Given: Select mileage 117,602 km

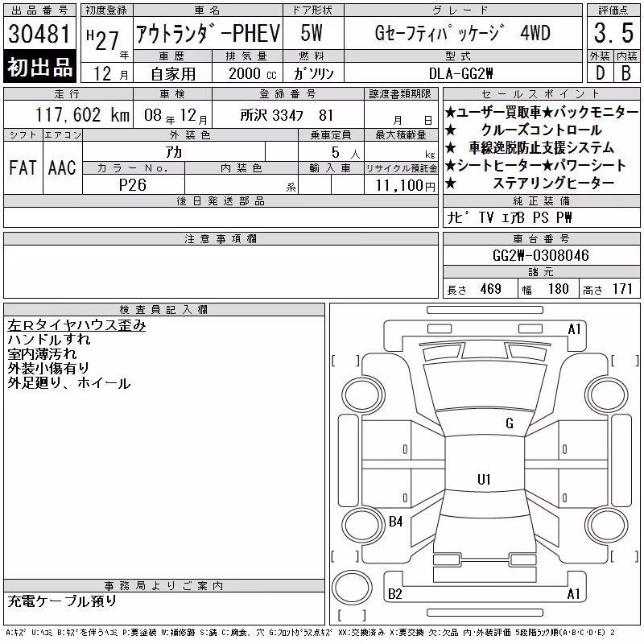Looking at the screenshot, I should (82, 114).
